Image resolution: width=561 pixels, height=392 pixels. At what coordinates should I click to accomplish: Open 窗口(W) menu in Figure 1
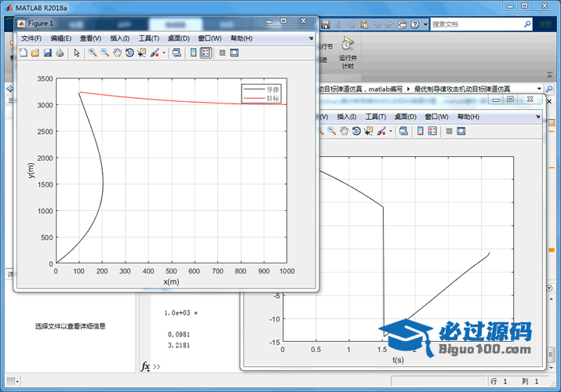tap(209, 38)
